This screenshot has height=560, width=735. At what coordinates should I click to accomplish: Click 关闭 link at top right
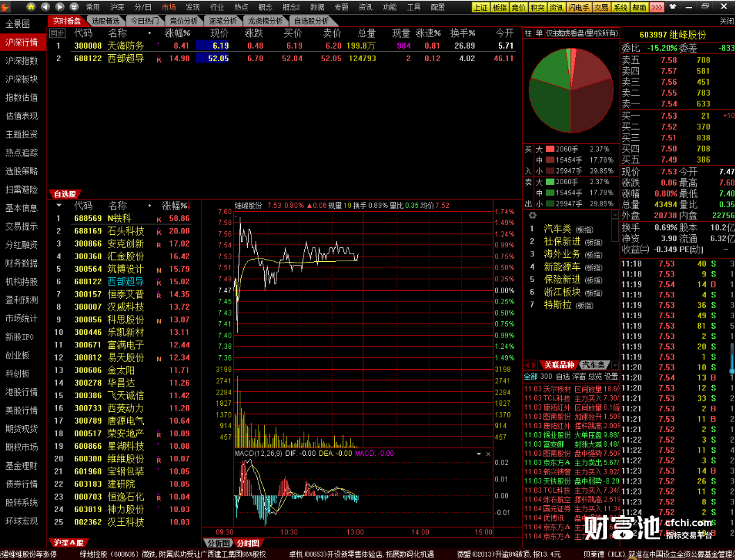pos(727,21)
